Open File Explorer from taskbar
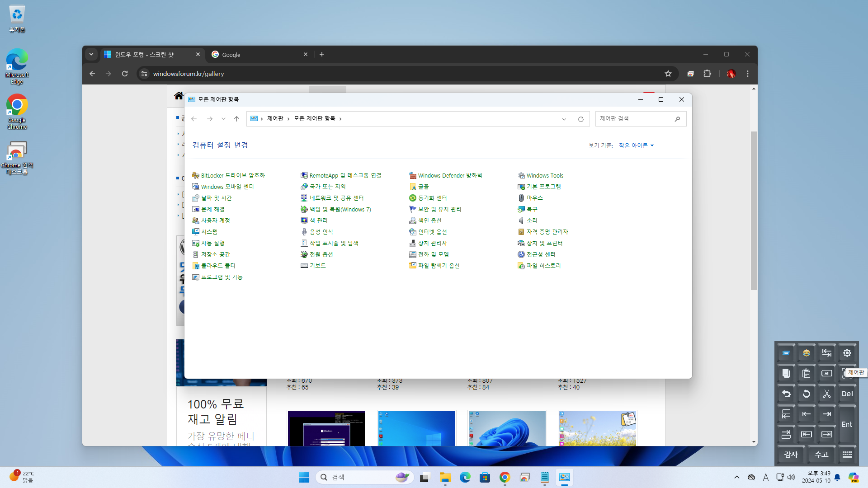The image size is (868, 488). [445, 477]
